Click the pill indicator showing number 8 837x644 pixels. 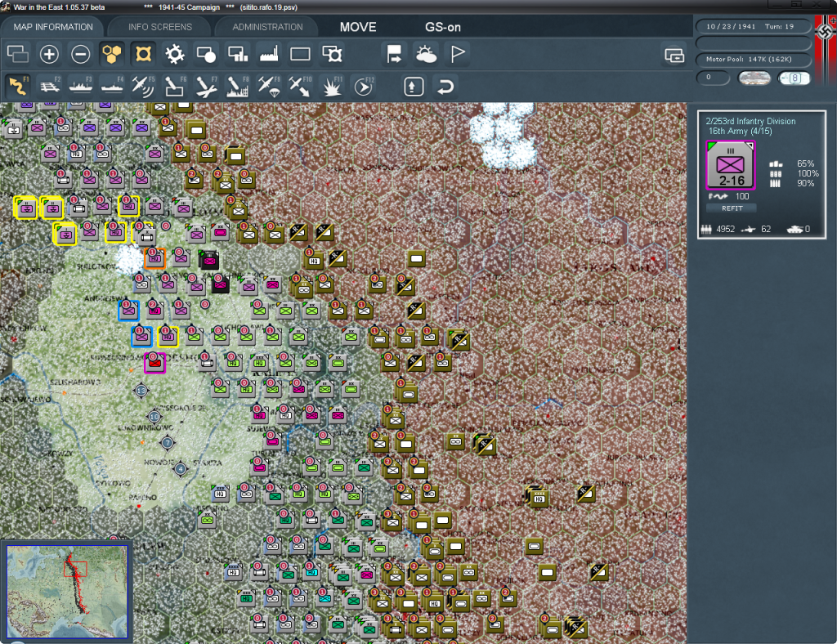pyautogui.click(x=794, y=78)
